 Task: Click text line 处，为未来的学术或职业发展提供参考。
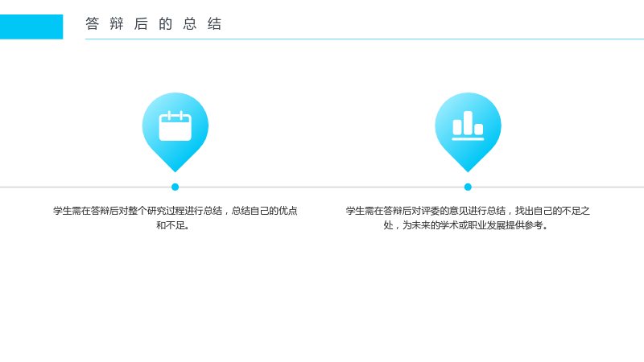[466, 225]
